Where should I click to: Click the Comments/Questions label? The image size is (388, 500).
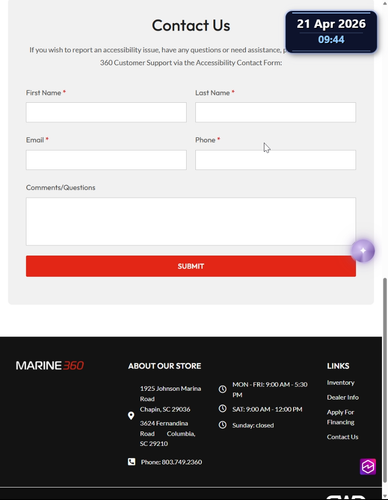tap(61, 187)
